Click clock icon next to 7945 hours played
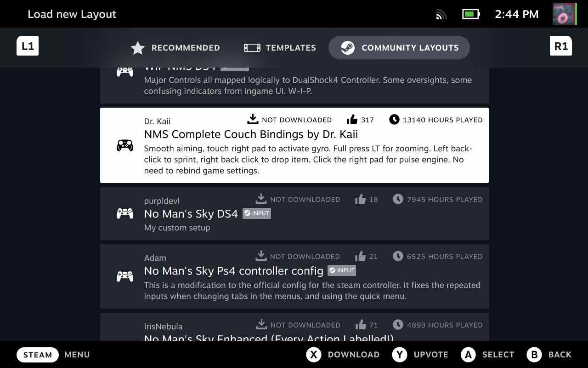588x368 pixels. click(398, 199)
